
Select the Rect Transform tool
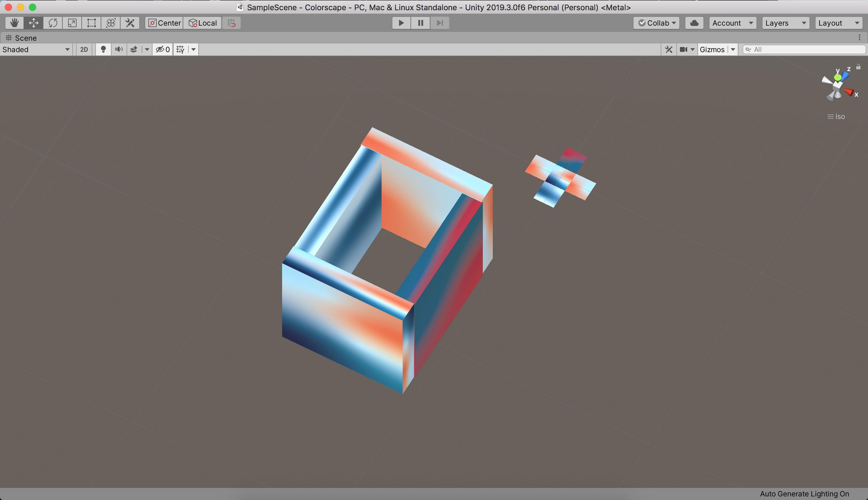pyautogui.click(x=91, y=23)
